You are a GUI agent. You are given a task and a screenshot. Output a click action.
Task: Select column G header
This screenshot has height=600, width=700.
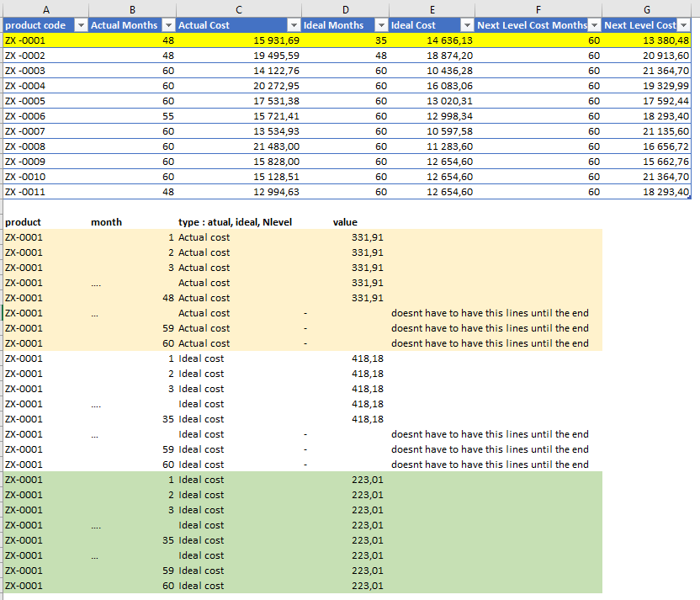(646, 9)
